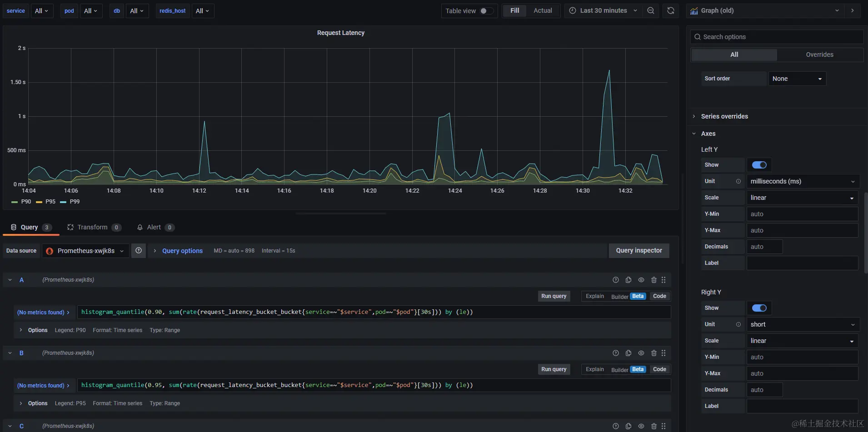This screenshot has height=432, width=868.
Task: Toggle visibility of query B
Action: point(641,353)
